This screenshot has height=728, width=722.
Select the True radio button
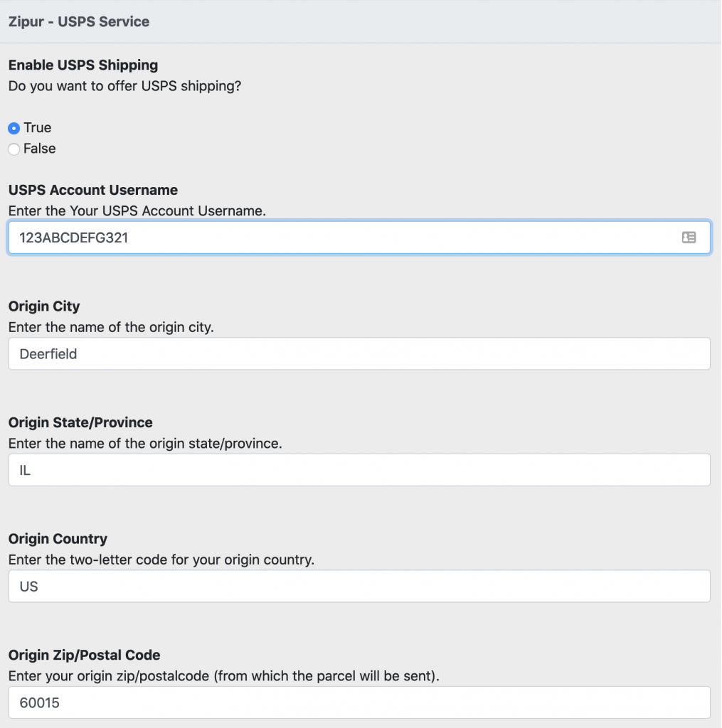pos(14,128)
